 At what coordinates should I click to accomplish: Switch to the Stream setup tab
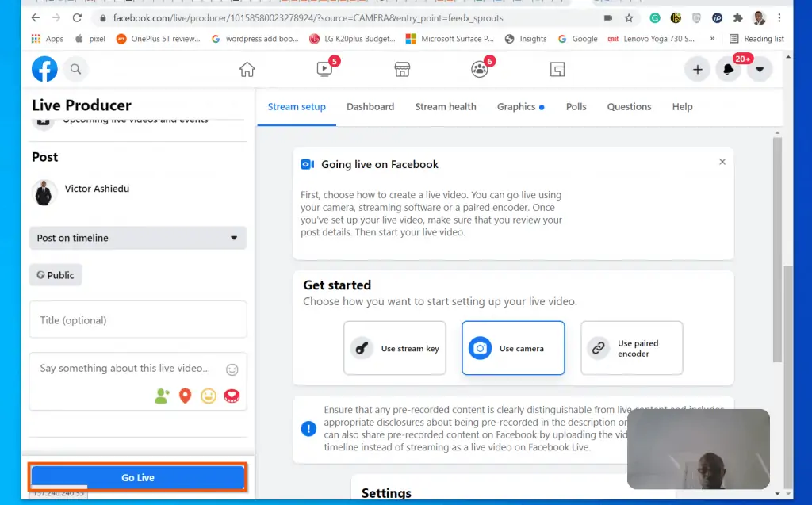[297, 107]
